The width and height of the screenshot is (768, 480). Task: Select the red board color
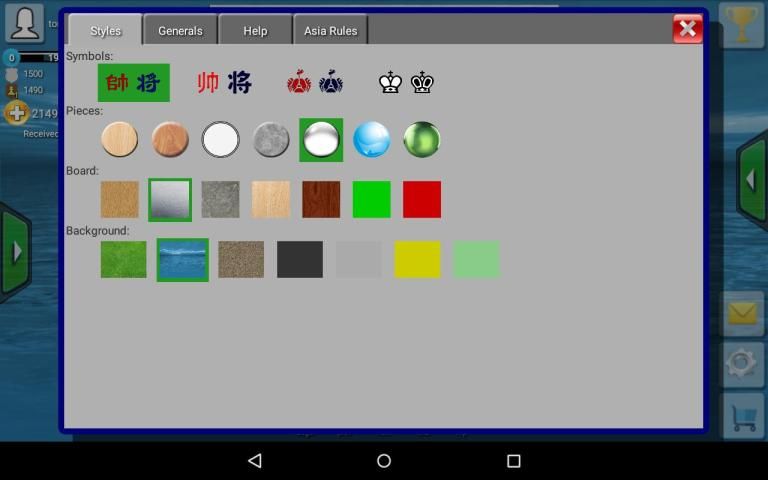[x=422, y=199]
